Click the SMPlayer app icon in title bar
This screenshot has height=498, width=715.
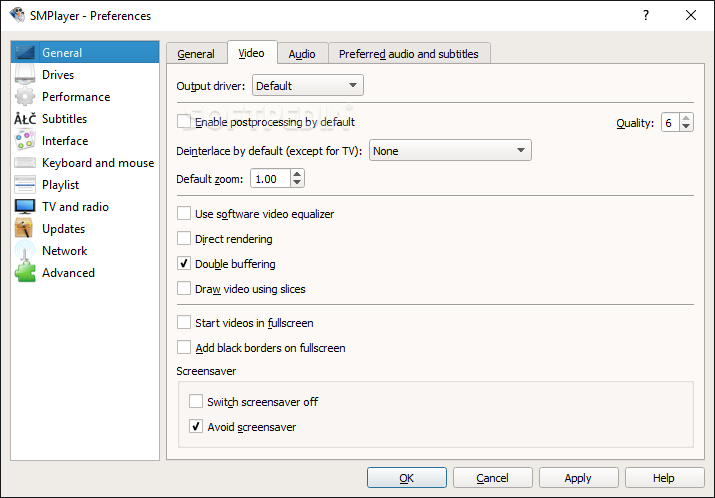click(x=17, y=15)
